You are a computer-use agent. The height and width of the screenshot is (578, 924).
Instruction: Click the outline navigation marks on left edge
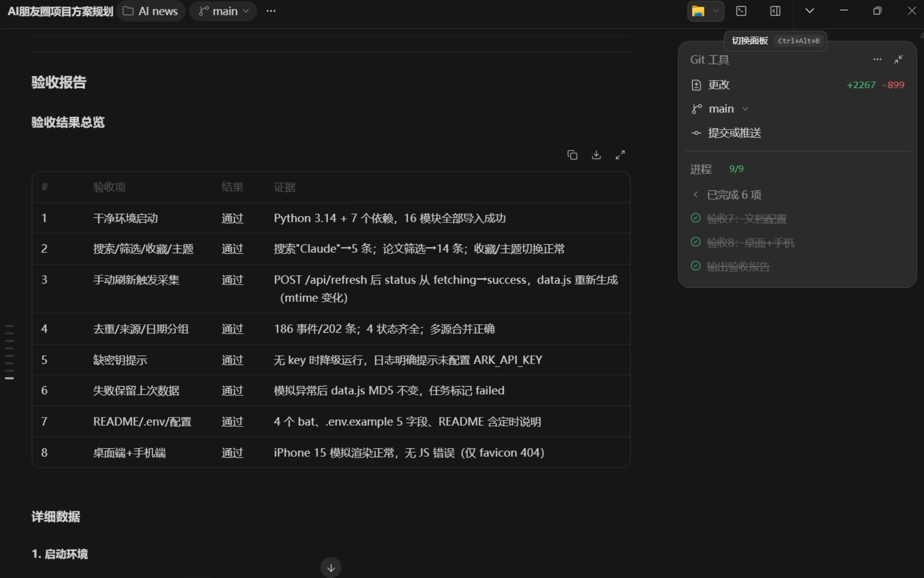9,351
